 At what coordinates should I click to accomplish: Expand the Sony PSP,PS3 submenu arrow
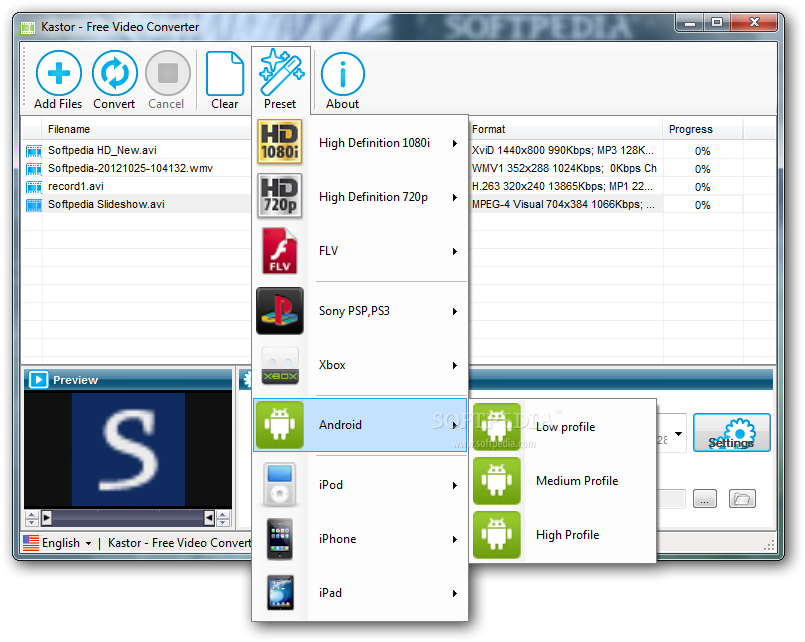point(455,311)
